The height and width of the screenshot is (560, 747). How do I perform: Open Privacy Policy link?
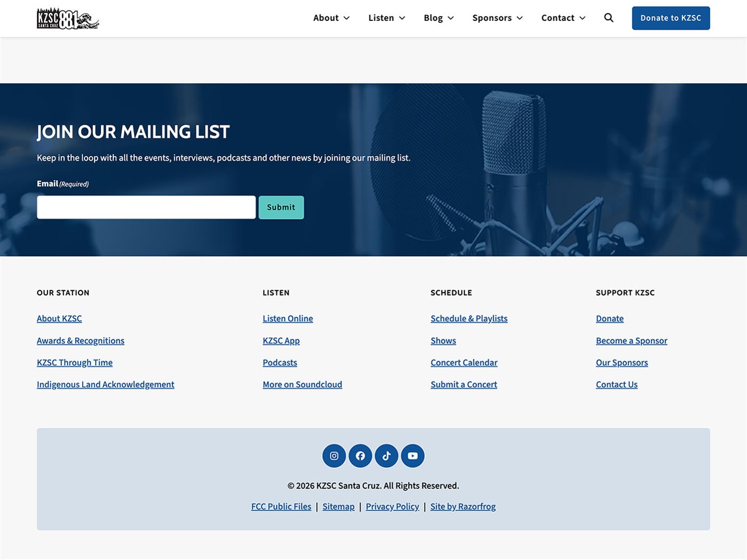pos(393,507)
